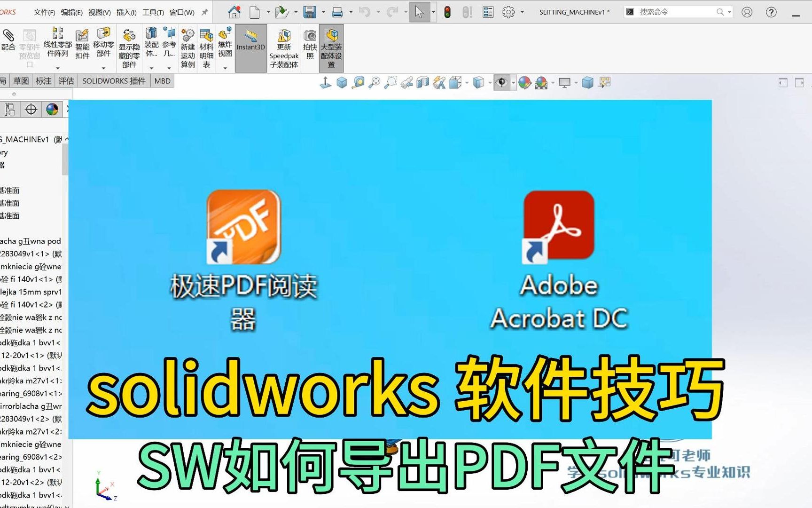Screen dimensions: 812x508
Task: Switch to 标注 tab
Action: click(x=44, y=81)
